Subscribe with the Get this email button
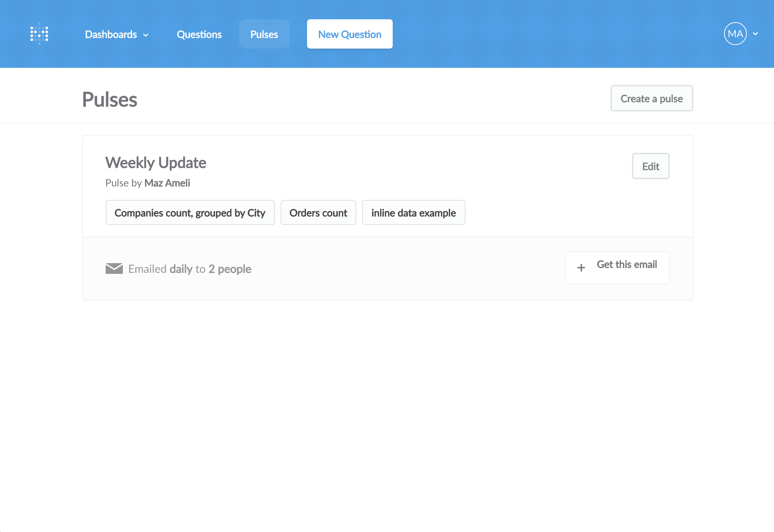The width and height of the screenshot is (774, 532). (x=617, y=268)
